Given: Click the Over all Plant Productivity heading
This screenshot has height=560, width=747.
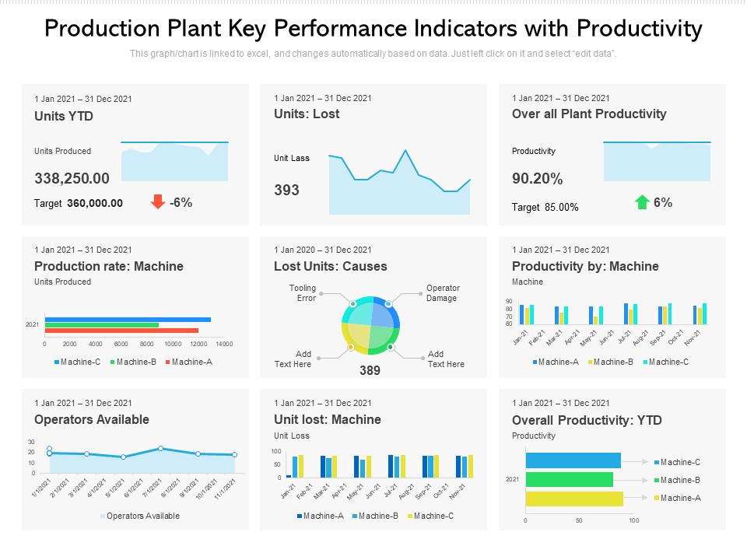Looking at the screenshot, I should tap(589, 114).
